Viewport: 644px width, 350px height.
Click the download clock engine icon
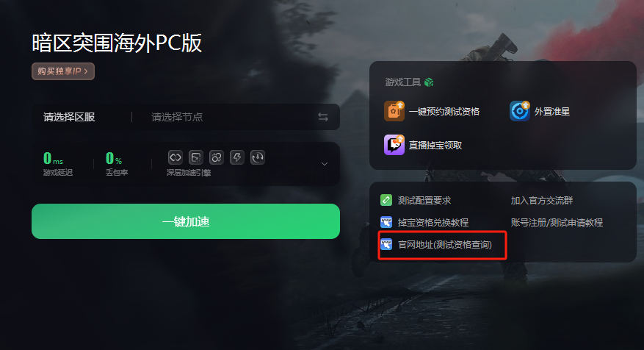click(x=258, y=157)
